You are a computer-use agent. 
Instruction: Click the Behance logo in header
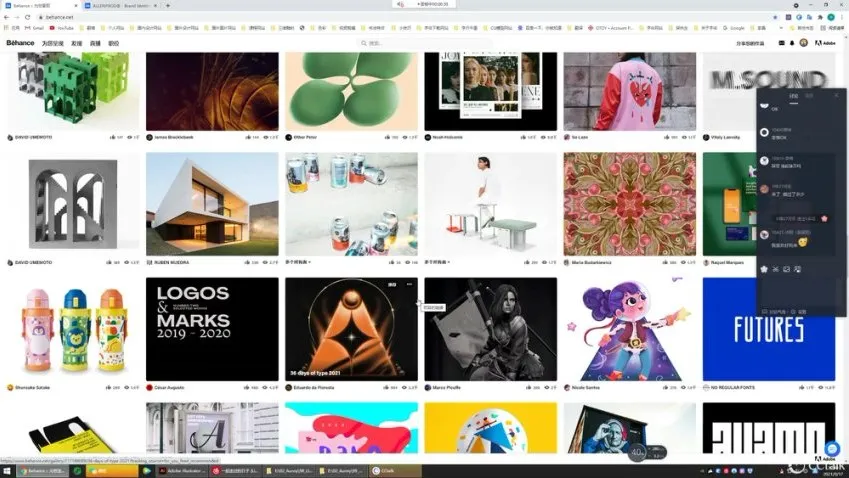tap(20, 43)
